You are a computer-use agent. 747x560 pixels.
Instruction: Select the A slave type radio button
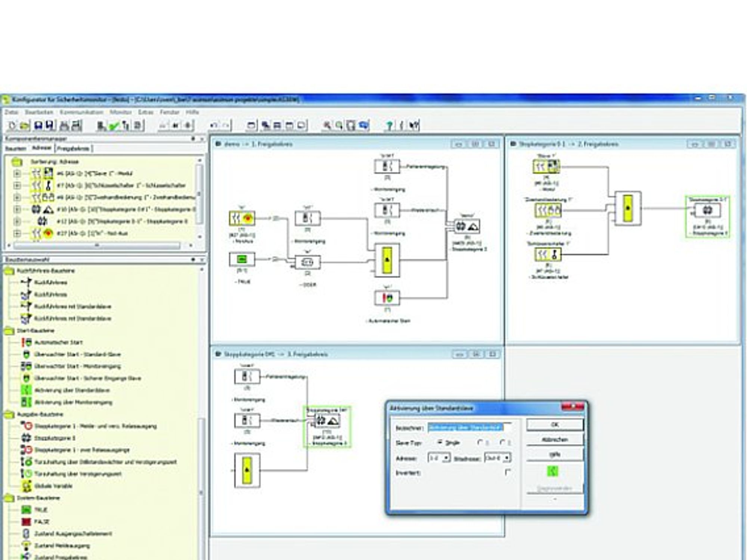[480, 442]
